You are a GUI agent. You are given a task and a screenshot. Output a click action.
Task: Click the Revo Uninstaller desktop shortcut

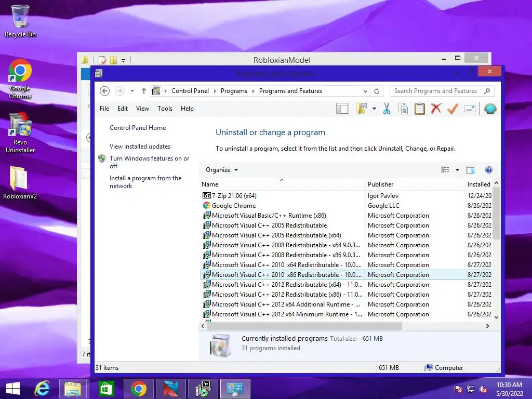click(20, 133)
